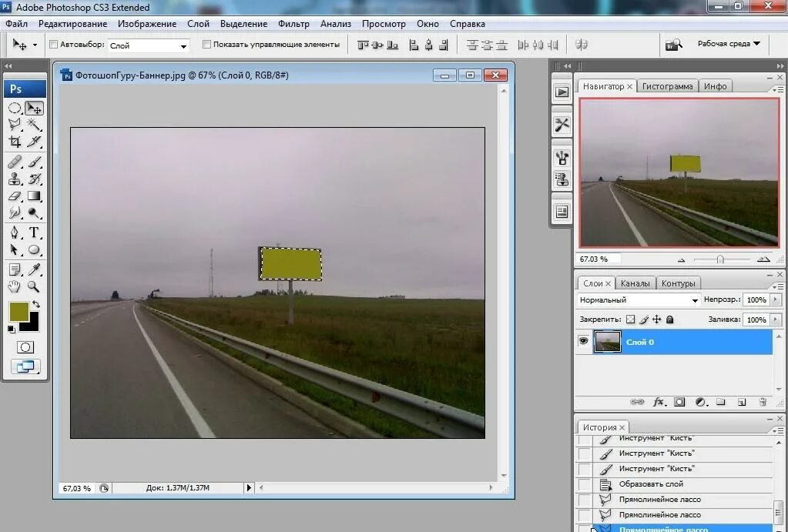Select the Move tool in toolbox
The width and height of the screenshot is (788, 532).
(34, 109)
